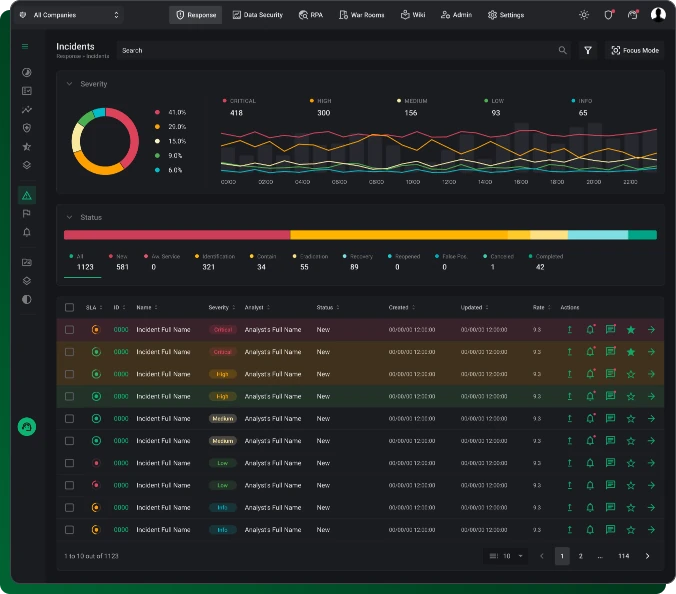Switch to the Response tab

[x=196, y=15]
